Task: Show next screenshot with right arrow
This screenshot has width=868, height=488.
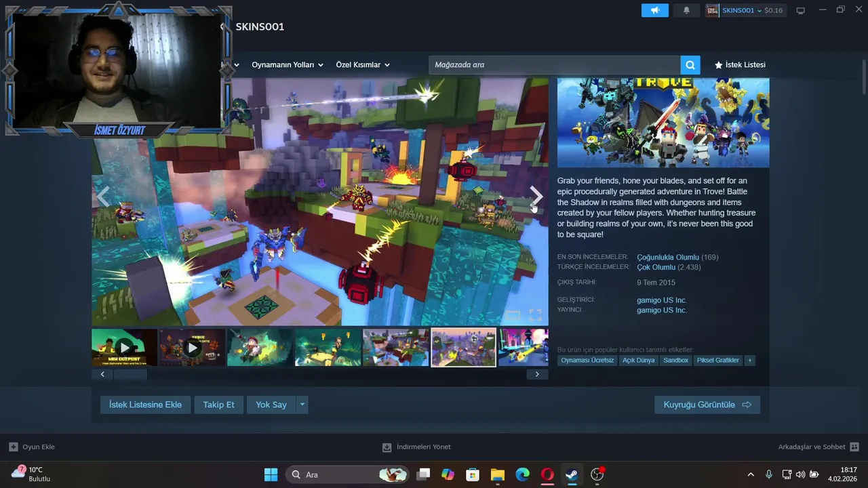Action: pyautogui.click(x=536, y=197)
